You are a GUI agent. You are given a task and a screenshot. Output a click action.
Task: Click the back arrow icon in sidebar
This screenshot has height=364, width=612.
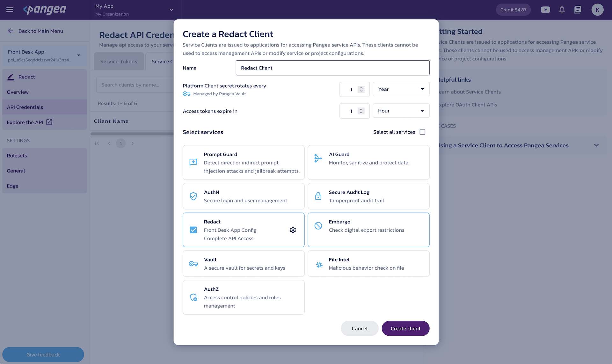pos(11,31)
